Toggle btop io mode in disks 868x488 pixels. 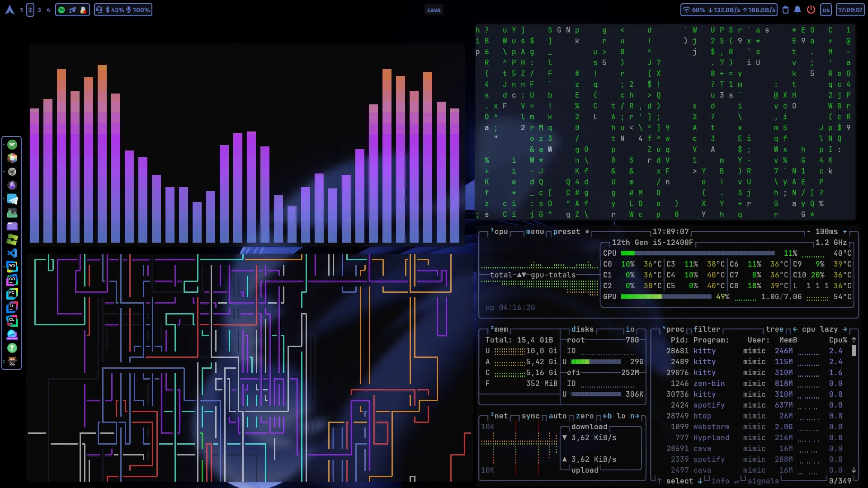630,329
